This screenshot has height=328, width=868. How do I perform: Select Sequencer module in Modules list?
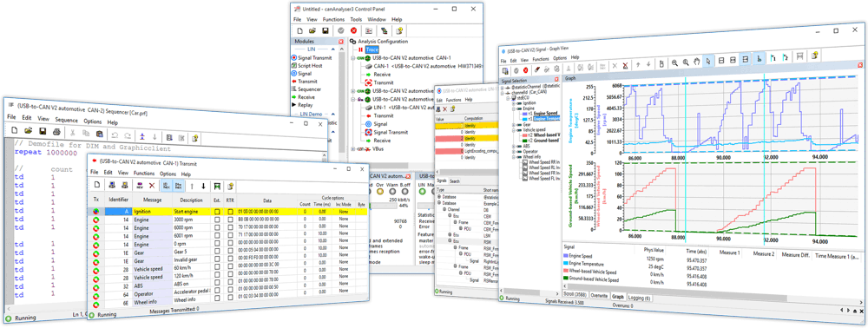point(306,89)
